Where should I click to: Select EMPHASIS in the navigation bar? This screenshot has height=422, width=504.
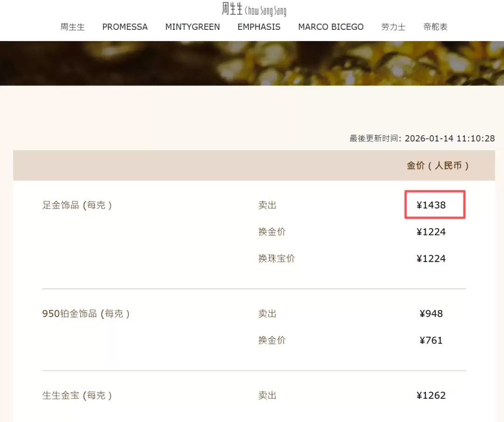pos(259,27)
